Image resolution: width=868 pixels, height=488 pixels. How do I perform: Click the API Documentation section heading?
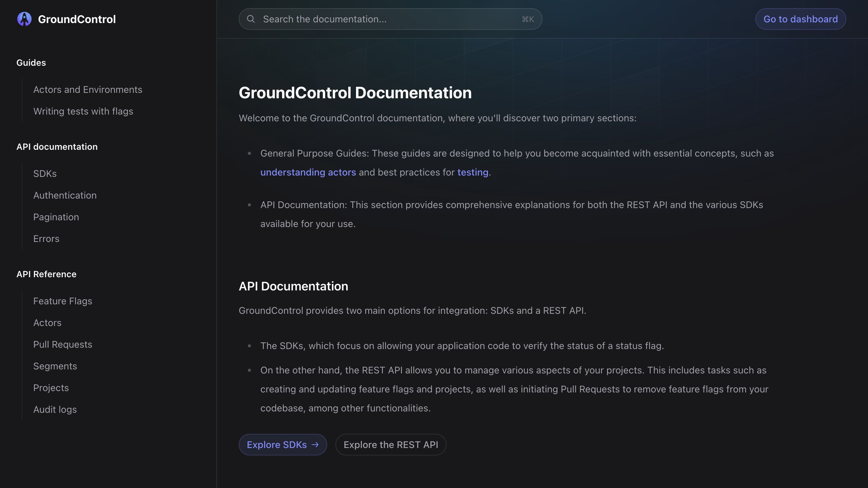(x=293, y=286)
